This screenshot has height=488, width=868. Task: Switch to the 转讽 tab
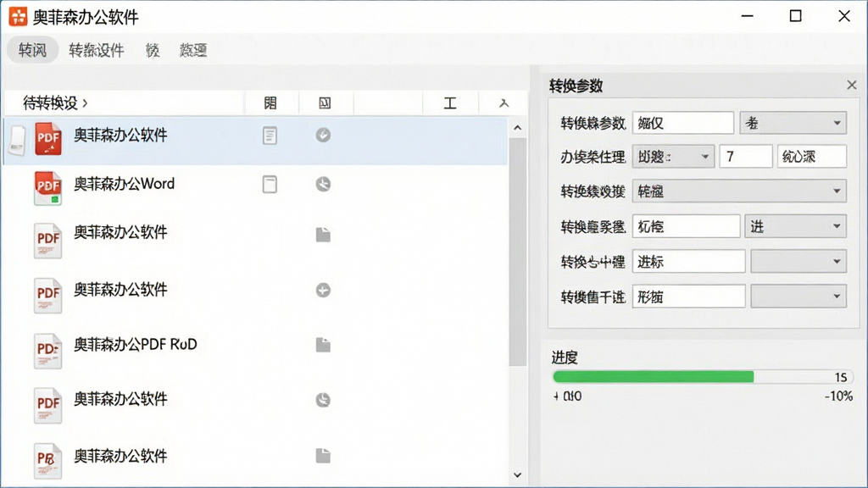[x=33, y=50]
